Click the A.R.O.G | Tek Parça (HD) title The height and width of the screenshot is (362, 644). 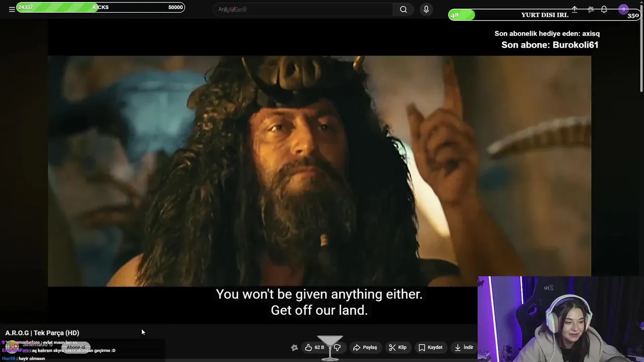[42, 333]
